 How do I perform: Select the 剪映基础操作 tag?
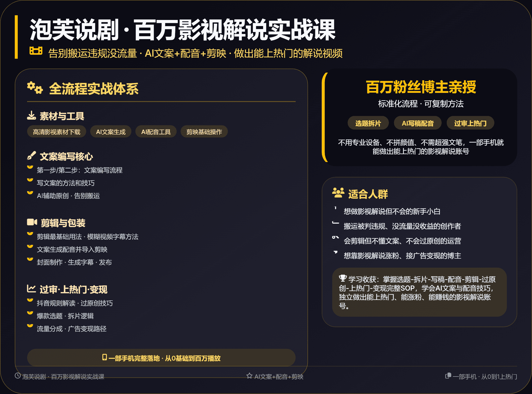point(204,132)
